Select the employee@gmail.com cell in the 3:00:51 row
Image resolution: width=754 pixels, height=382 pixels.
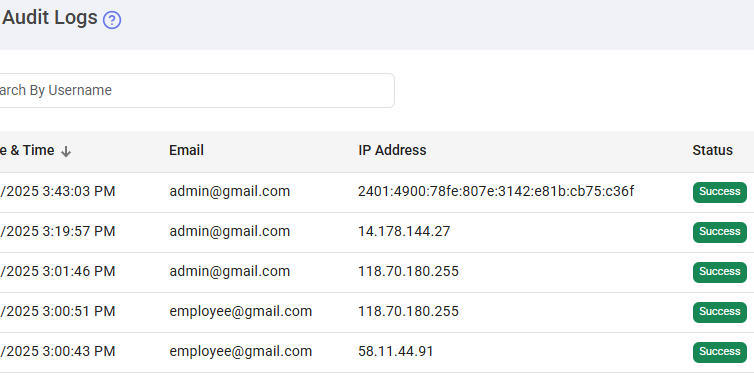pos(240,311)
